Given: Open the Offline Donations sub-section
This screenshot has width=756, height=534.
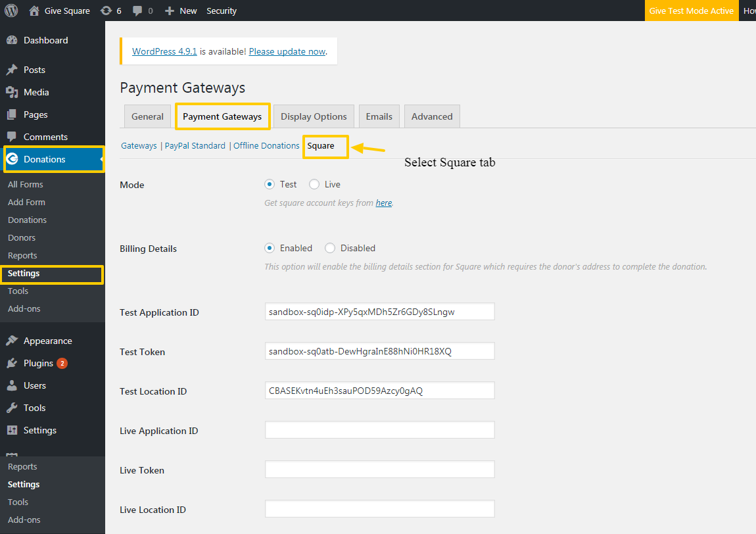Looking at the screenshot, I should click(x=266, y=146).
